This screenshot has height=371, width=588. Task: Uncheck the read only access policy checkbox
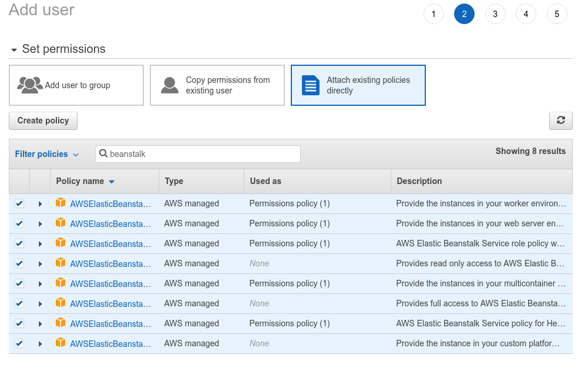pos(19,263)
